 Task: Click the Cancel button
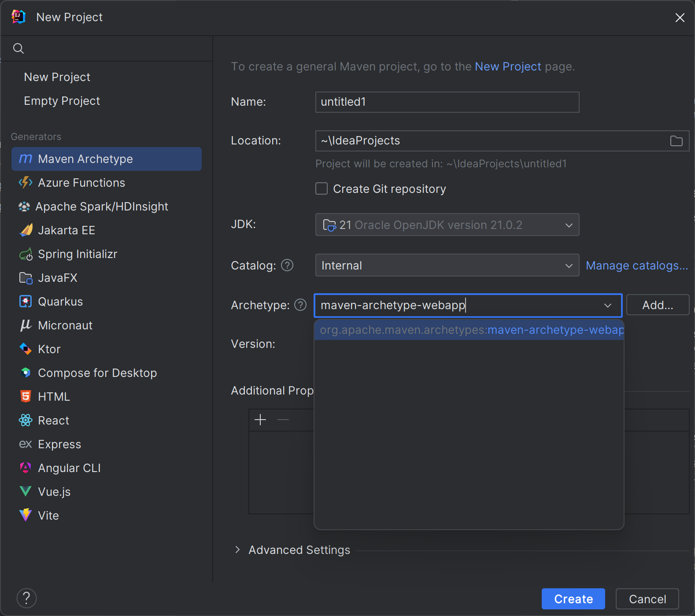647,599
